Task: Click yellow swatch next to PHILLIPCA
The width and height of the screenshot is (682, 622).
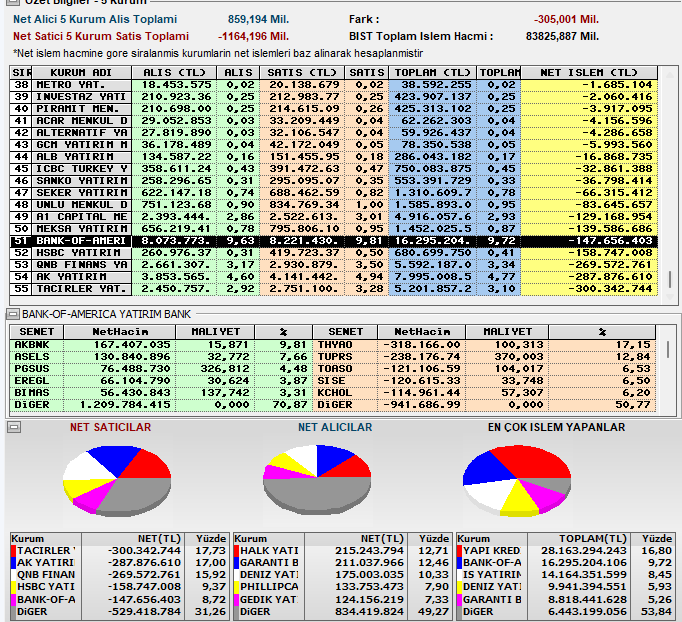Action: click(237, 588)
